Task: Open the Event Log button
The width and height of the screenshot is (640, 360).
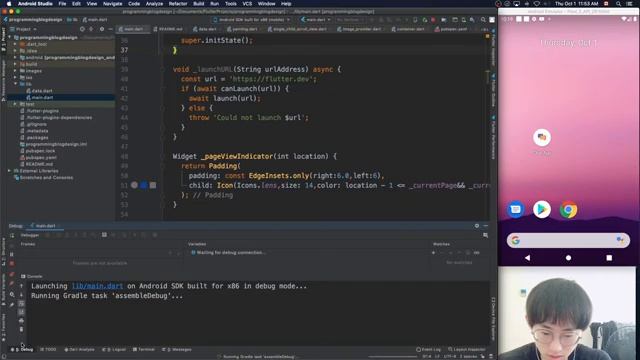Action: tap(429, 349)
